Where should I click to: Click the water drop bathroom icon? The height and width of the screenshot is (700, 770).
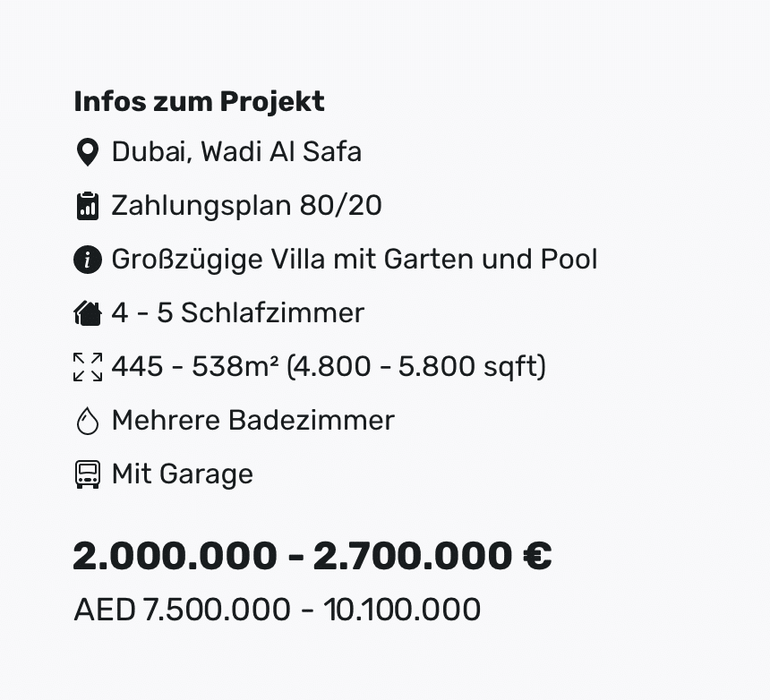pos(88,421)
